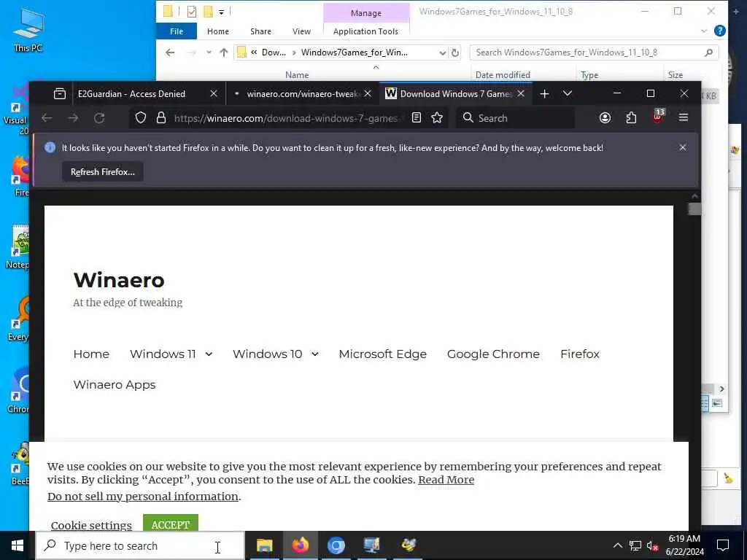Image resolution: width=747 pixels, height=560 pixels.
Task: Switch to winaero.com/winaero-tweaker tab
Action: [x=302, y=94]
